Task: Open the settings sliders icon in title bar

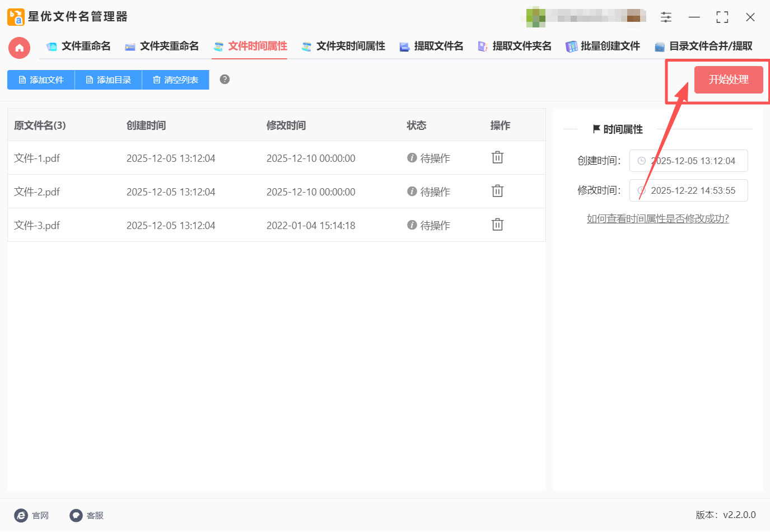Action: tap(666, 17)
